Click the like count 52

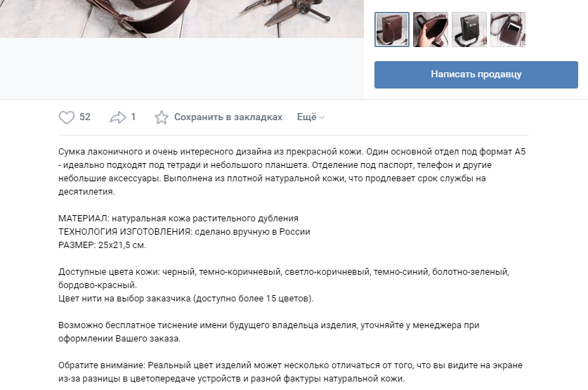click(85, 117)
